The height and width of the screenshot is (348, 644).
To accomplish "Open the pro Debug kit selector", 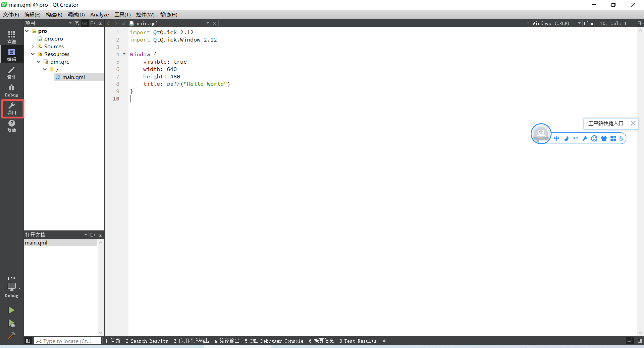I will point(12,287).
